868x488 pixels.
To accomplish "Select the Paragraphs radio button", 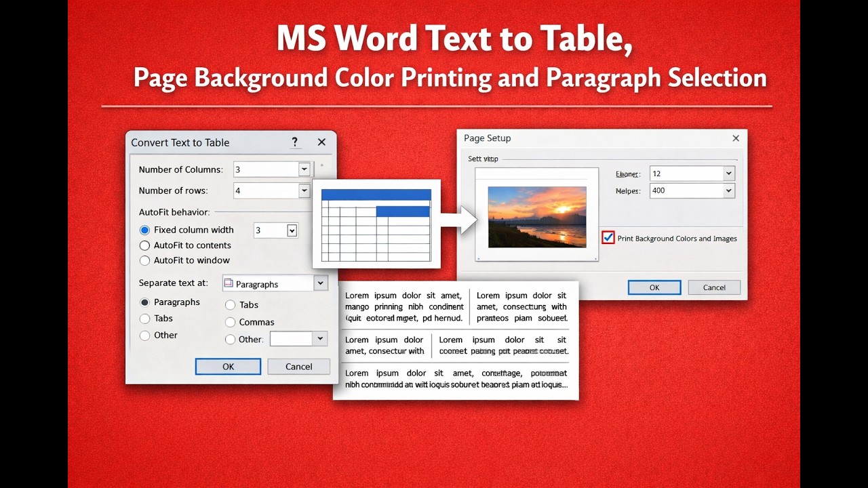I will pyautogui.click(x=144, y=302).
